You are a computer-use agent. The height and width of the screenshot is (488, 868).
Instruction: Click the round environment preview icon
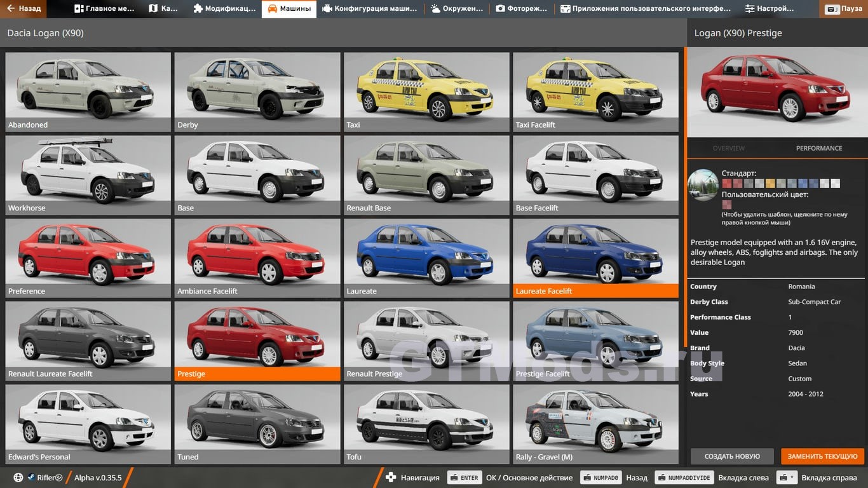tap(703, 185)
